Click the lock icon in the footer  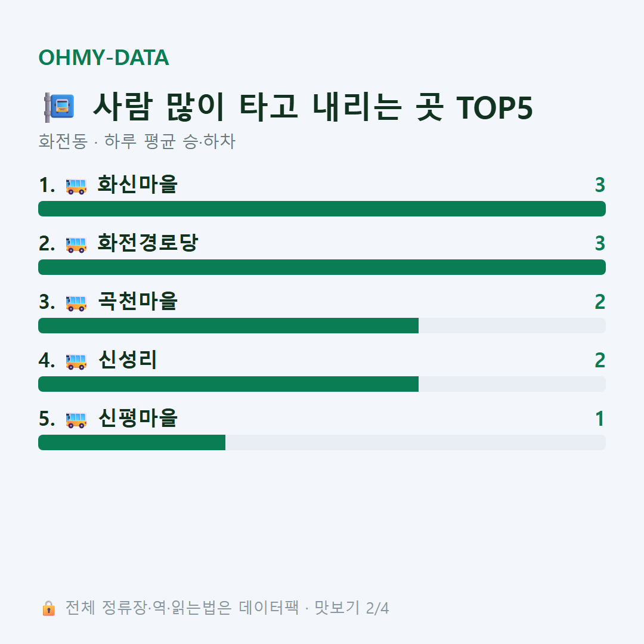(x=48, y=608)
